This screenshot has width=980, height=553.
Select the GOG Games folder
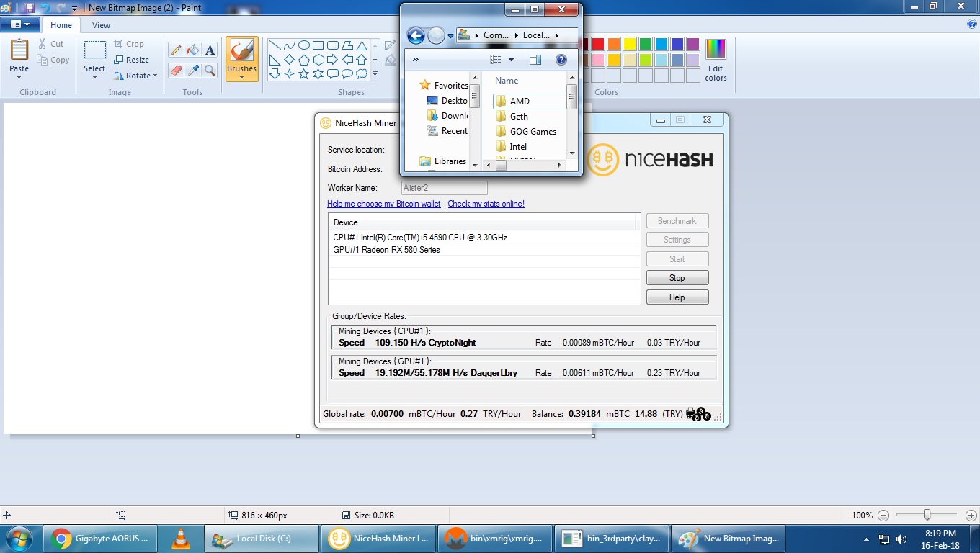coord(526,132)
